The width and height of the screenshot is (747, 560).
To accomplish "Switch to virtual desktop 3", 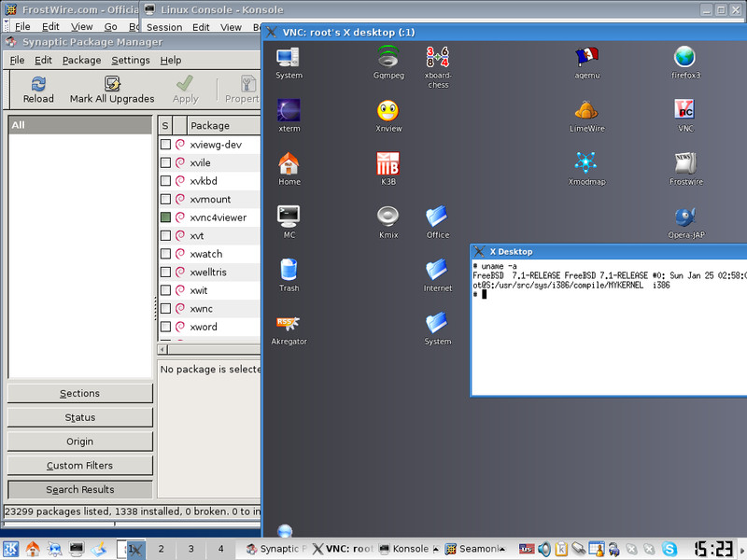I will coord(190,549).
